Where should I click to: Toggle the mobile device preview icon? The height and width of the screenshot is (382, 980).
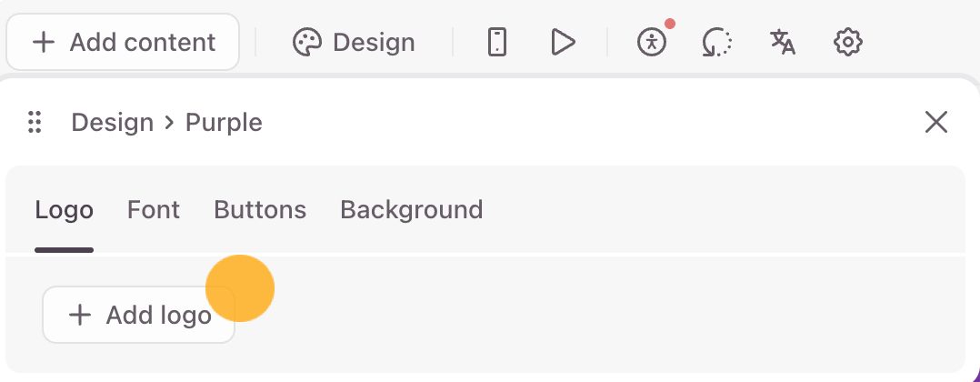[x=497, y=43]
